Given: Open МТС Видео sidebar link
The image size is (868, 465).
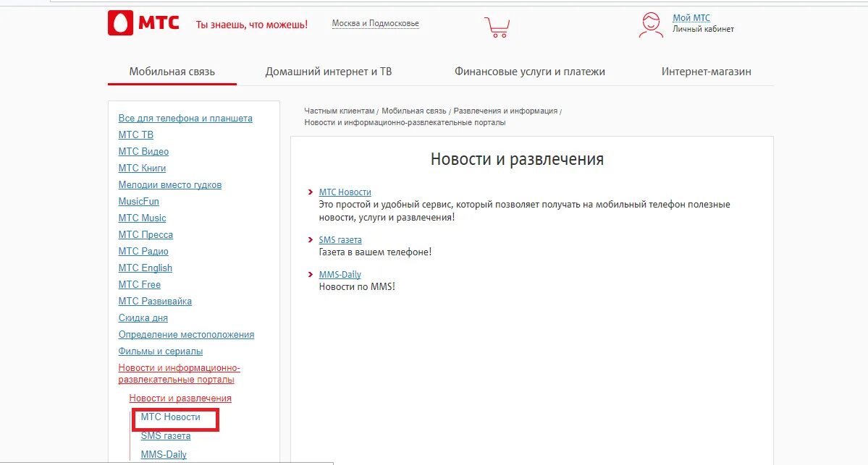Looking at the screenshot, I should coord(143,151).
